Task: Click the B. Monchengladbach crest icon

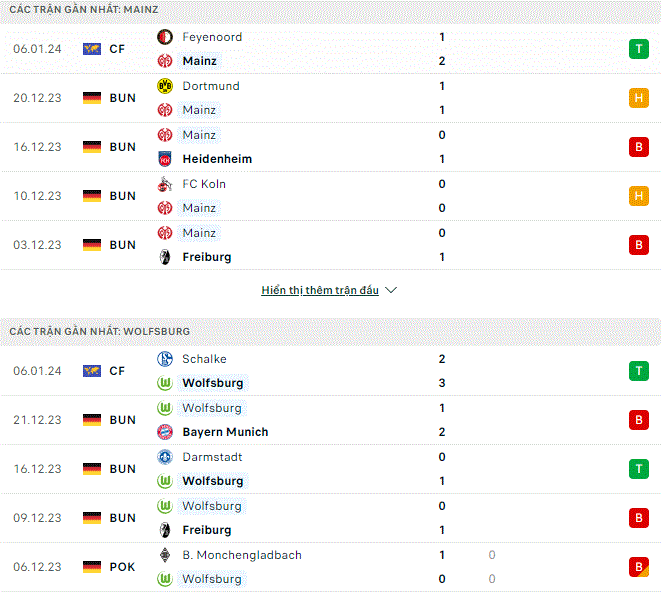Action: pos(165,555)
